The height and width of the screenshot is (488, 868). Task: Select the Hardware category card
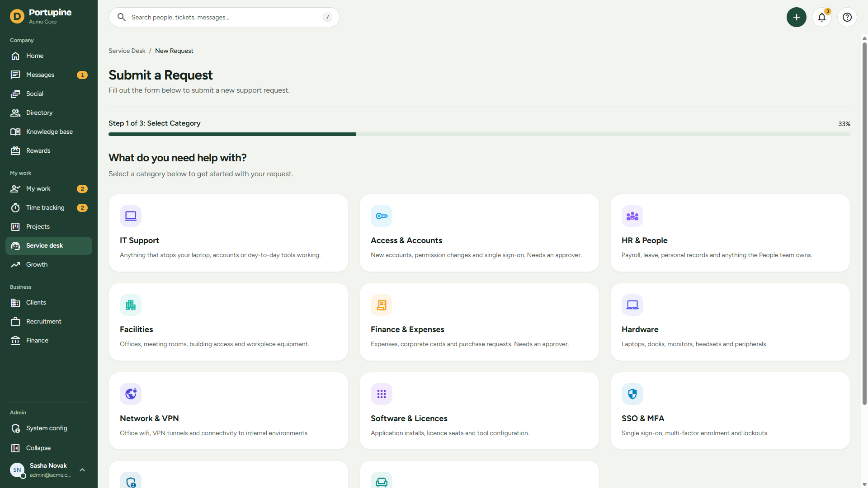pyautogui.click(x=730, y=322)
